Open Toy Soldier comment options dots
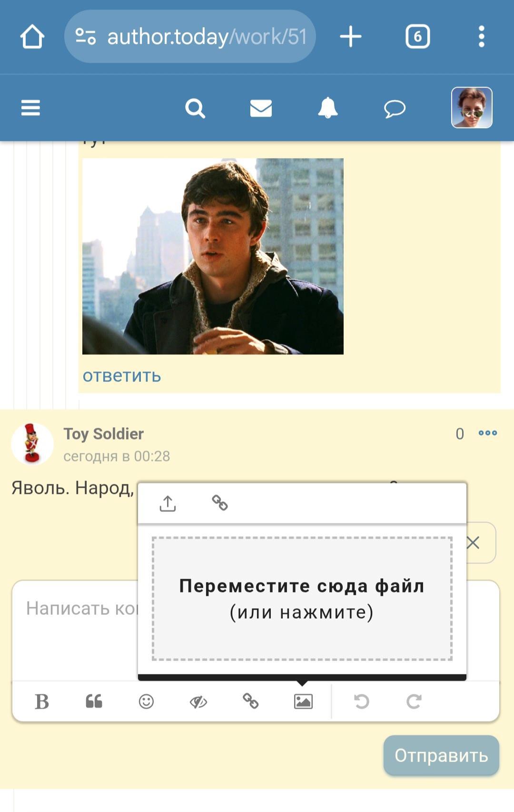This screenshot has width=514, height=812. coord(488,433)
